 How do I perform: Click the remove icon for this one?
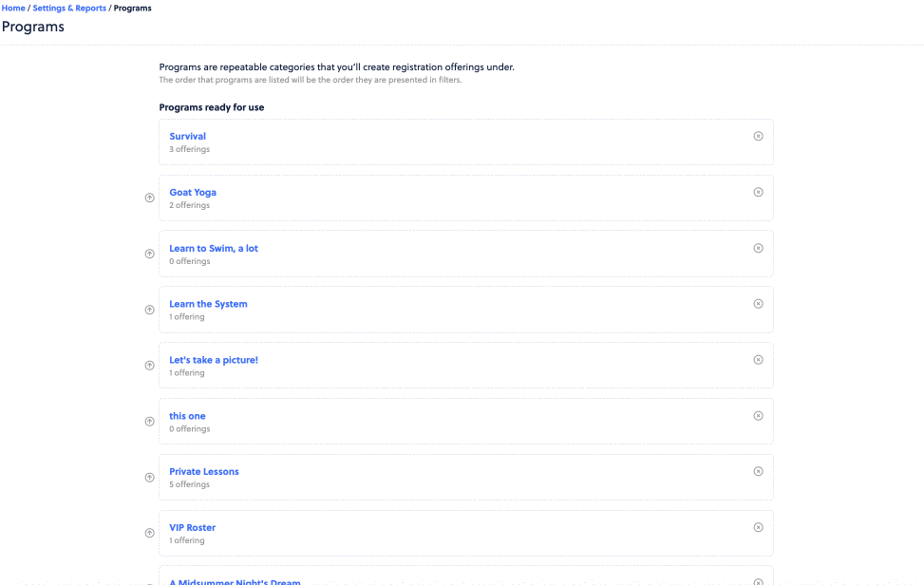click(758, 416)
